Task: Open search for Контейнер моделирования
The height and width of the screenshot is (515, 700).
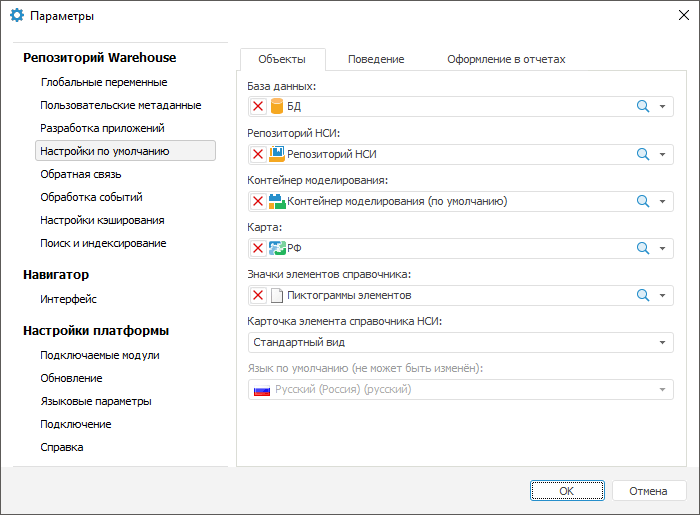Action: point(643,201)
